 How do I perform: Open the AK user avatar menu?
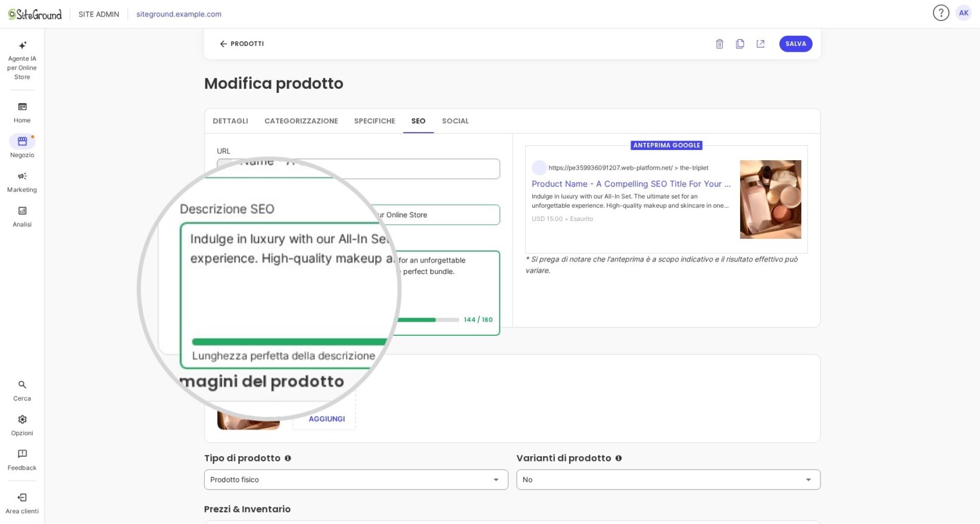point(963,13)
